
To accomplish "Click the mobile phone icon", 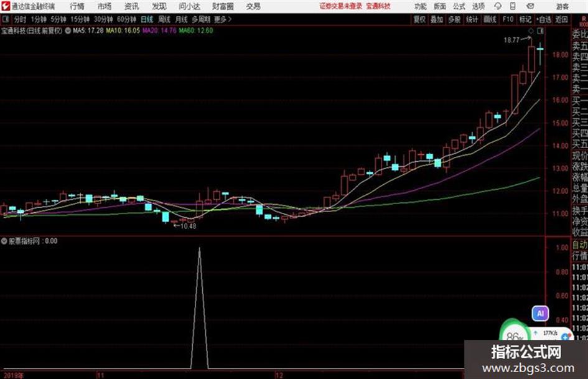I will tap(513, 6).
